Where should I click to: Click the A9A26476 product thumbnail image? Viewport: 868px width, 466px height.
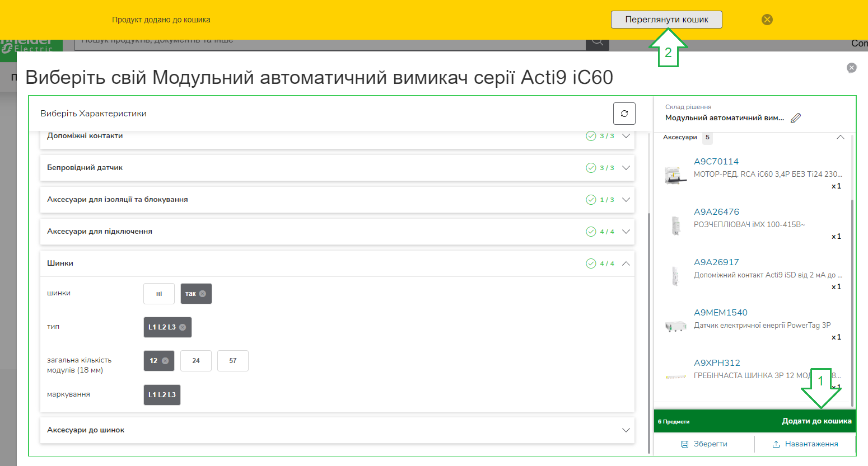675,225
